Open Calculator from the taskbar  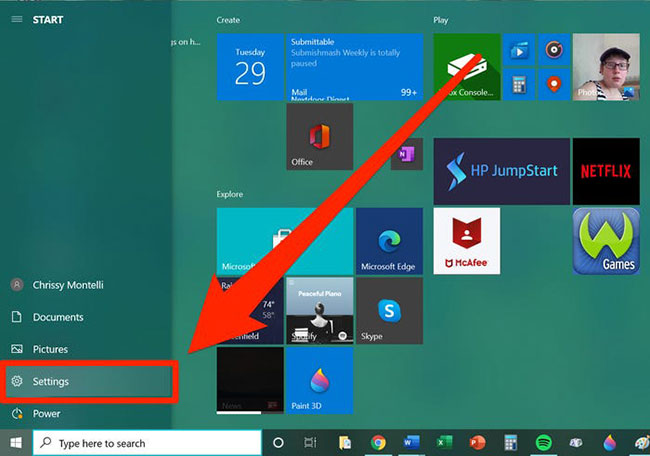pyautogui.click(x=511, y=443)
